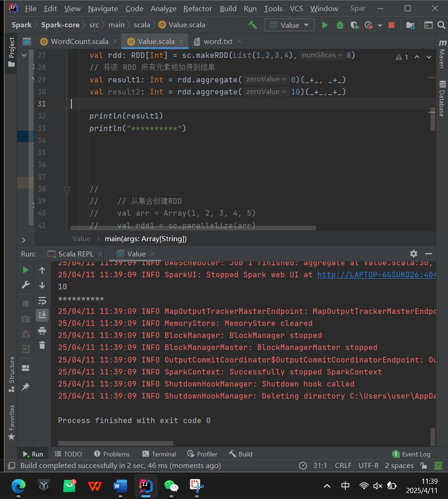This screenshot has height=499, width=448.
Task: Switch to WordCount.scala tab
Action: 79,41
